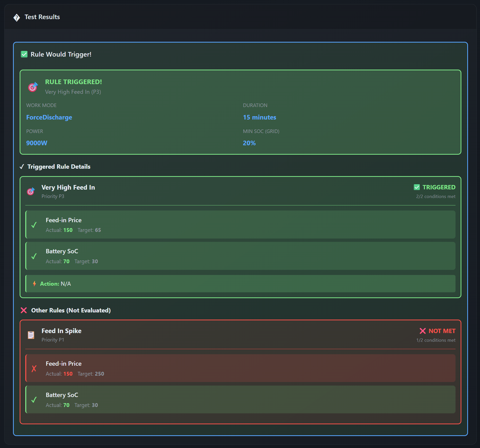Click the checkmark on the Battery SoC condition
The image size is (480, 448).
point(34,257)
